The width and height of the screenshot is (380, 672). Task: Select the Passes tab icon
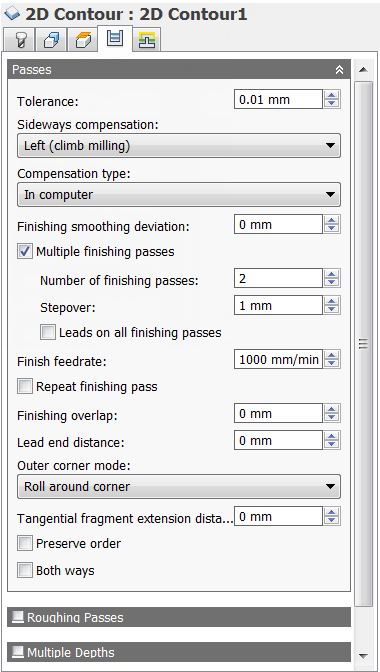(115, 39)
